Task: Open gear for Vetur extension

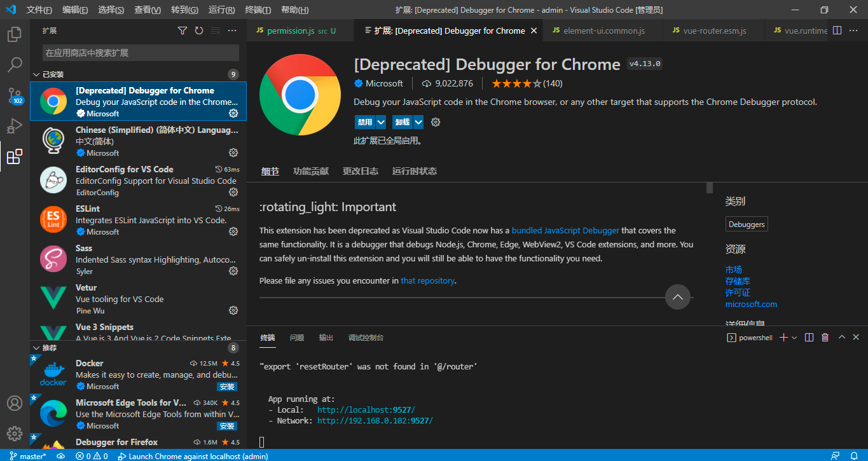Action: pyautogui.click(x=233, y=310)
